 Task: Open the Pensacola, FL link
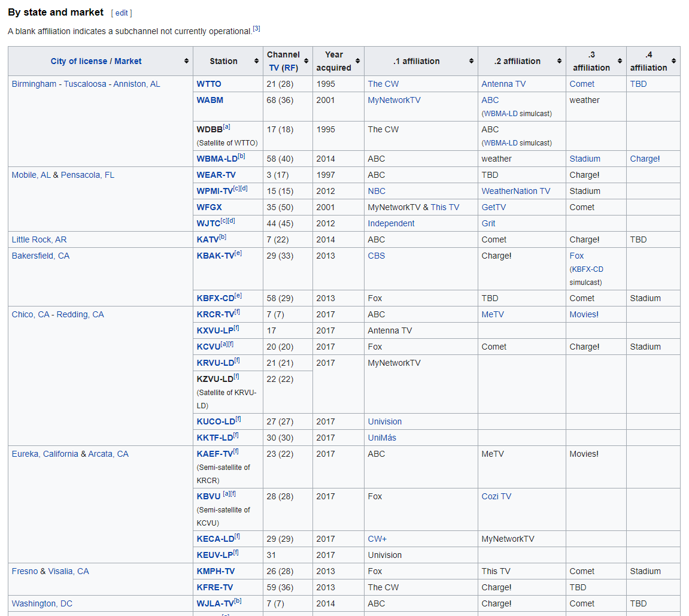tap(87, 175)
